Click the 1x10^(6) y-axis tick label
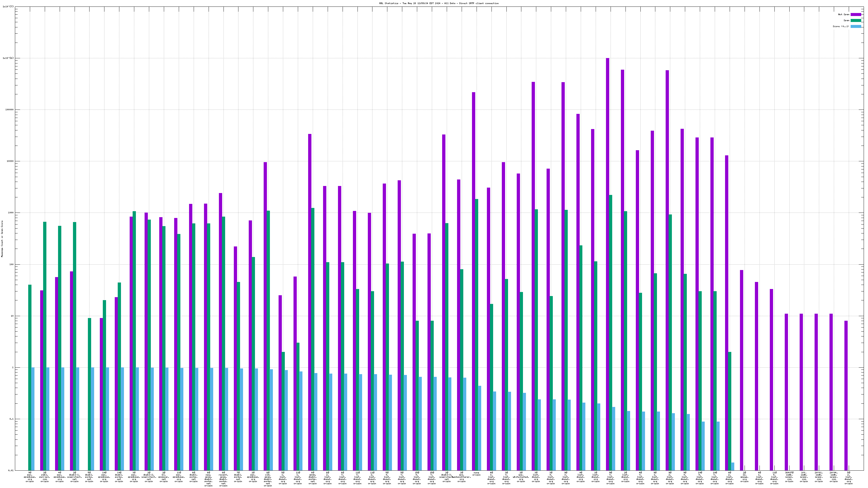Screen dimensions: 868x488 [8, 58]
